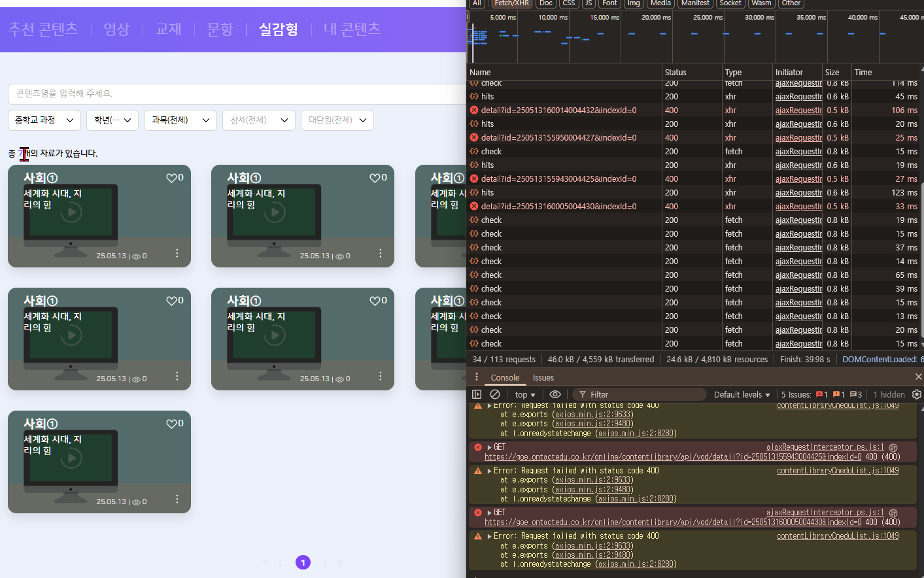924x578 pixels.
Task: Switch to the 영상 tab
Action: 116,29
